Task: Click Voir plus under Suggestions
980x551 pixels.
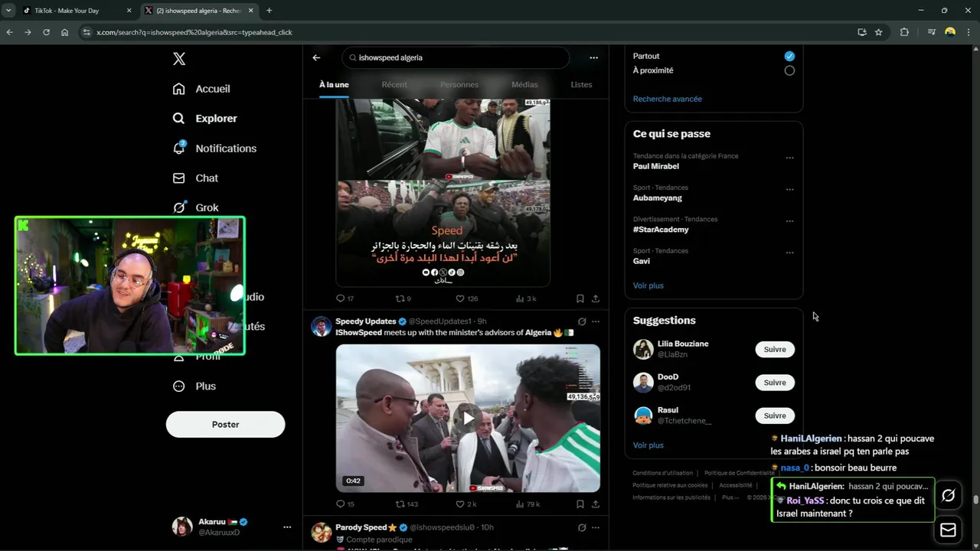Action: [648, 445]
